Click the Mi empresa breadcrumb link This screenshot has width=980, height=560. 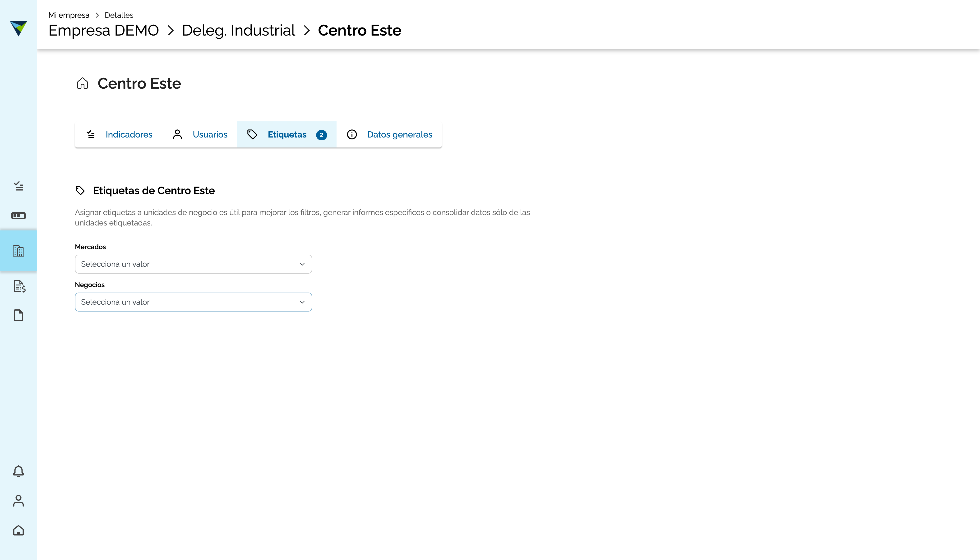click(69, 15)
